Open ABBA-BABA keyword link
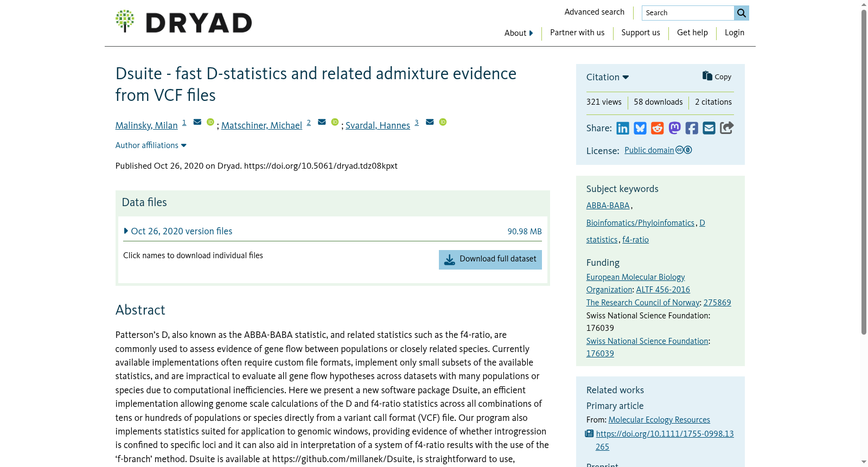This screenshot has width=868, height=467. point(608,206)
